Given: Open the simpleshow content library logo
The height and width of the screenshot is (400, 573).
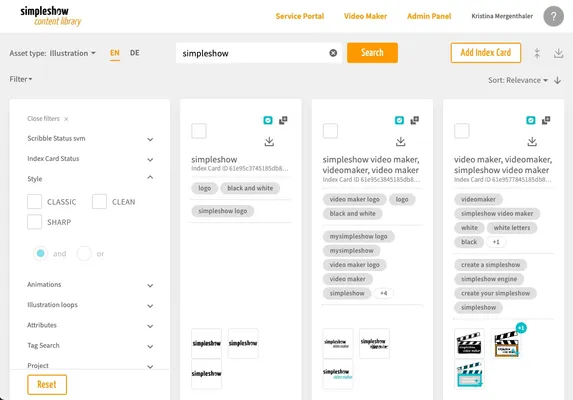Looking at the screenshot, I should [x=50, y=16].
